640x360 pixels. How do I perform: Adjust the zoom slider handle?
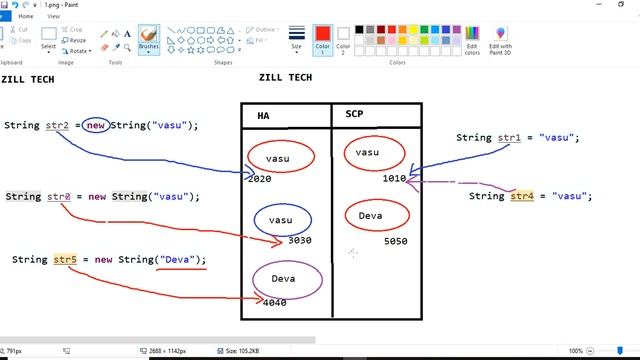pyautogui.click(x=620, y=351)
